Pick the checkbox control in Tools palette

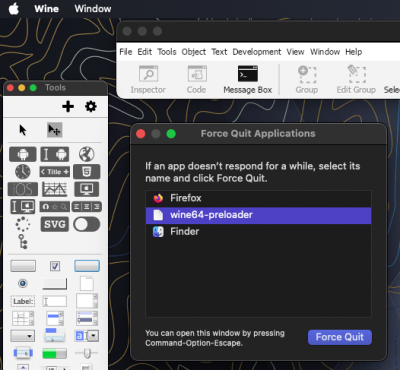point(55,266)
